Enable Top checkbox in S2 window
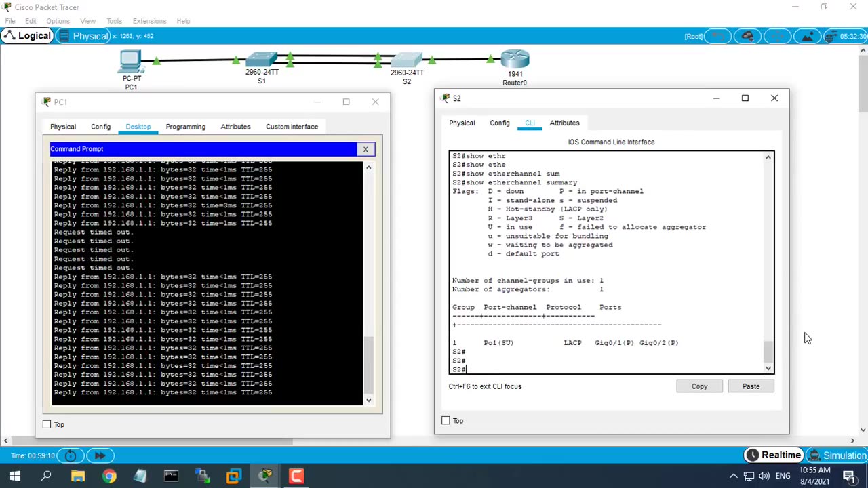Image resolution: width=868 pixels, height=488 pixels. (x=446, y=421)
